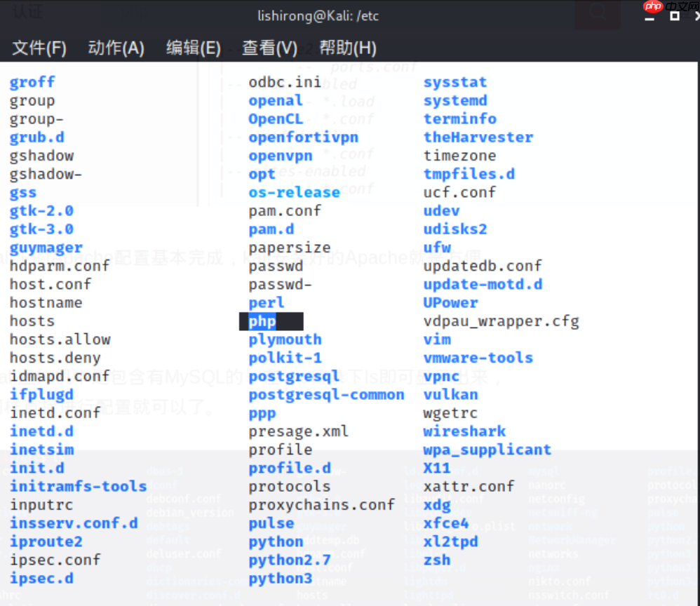Open the 文件(F) menu

click(x=39, y=48)
